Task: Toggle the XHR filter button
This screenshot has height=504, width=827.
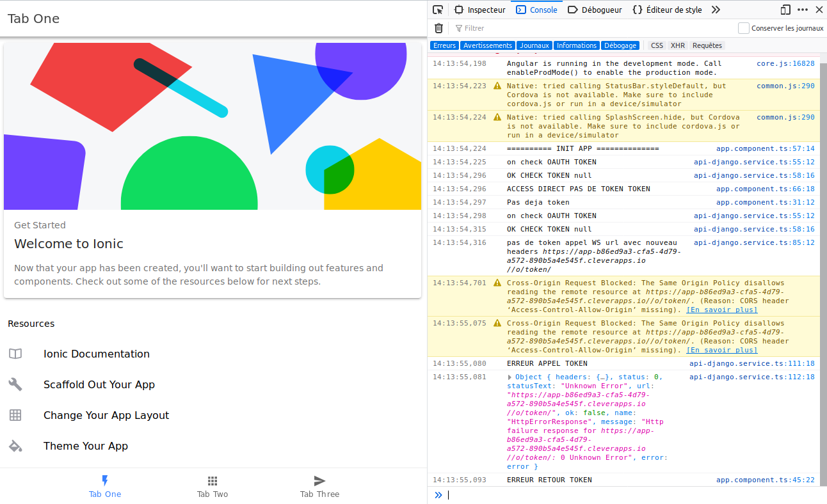Action: click(678, 45)
